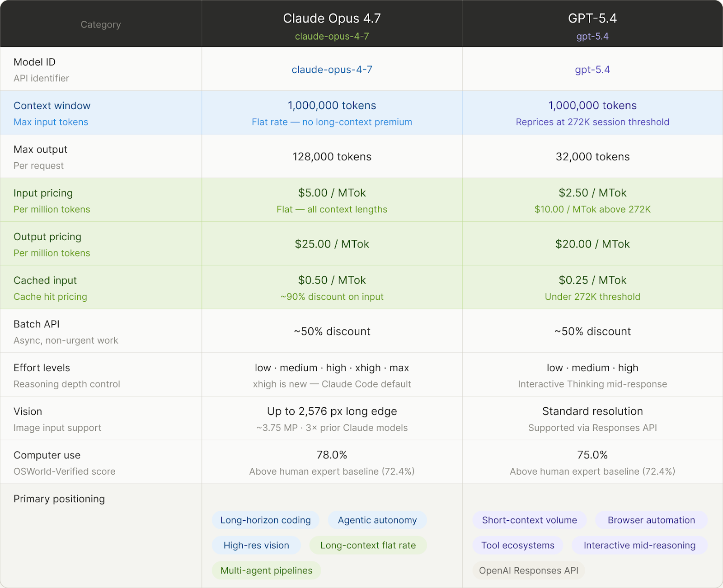The image size is (723, 588).
Task: Open the claude-opus-4-7 model ID link
Action: 332,70
